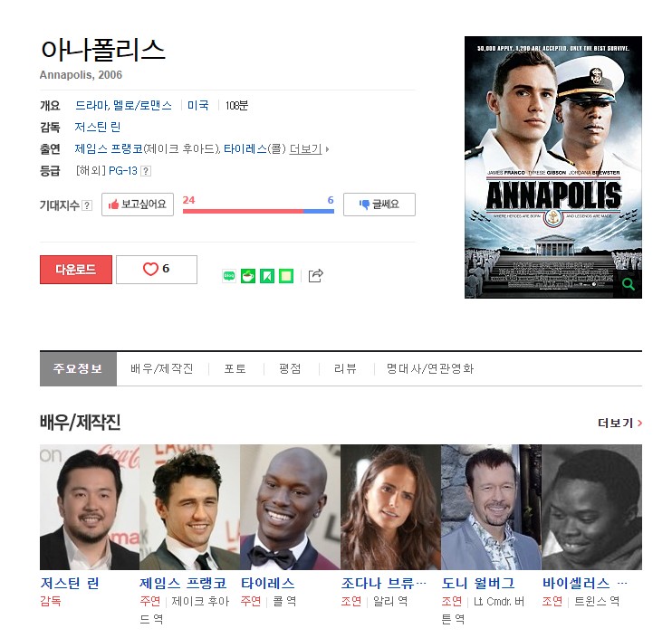Click the red 다운로드 button
This screenshot has width=672, height=638.
(x=76, y=270)
